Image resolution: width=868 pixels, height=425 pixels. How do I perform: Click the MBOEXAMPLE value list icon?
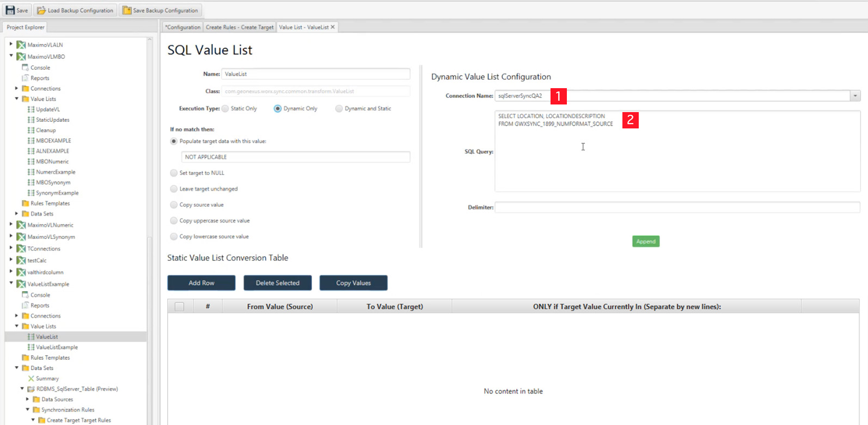point(31,140)
